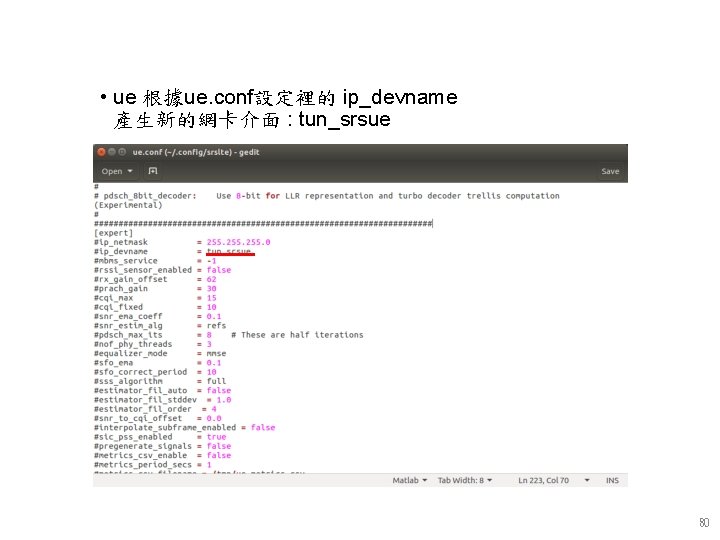Click the (Experimental) comment text

tap(128, 205)
